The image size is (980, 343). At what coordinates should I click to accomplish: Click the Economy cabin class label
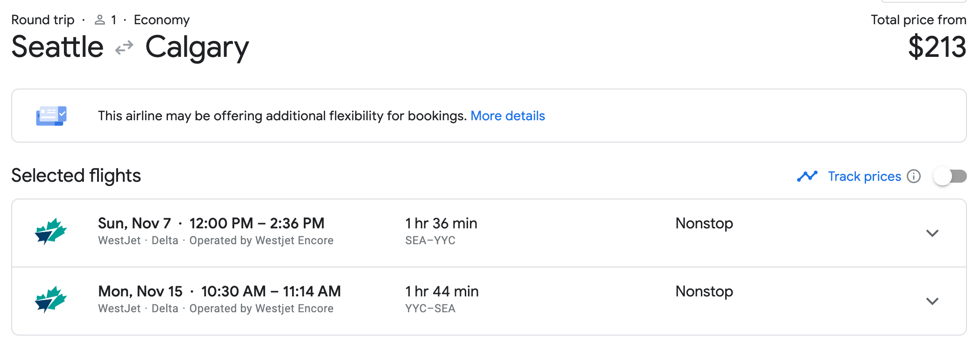pyautogui.click(x=161, y=20)
